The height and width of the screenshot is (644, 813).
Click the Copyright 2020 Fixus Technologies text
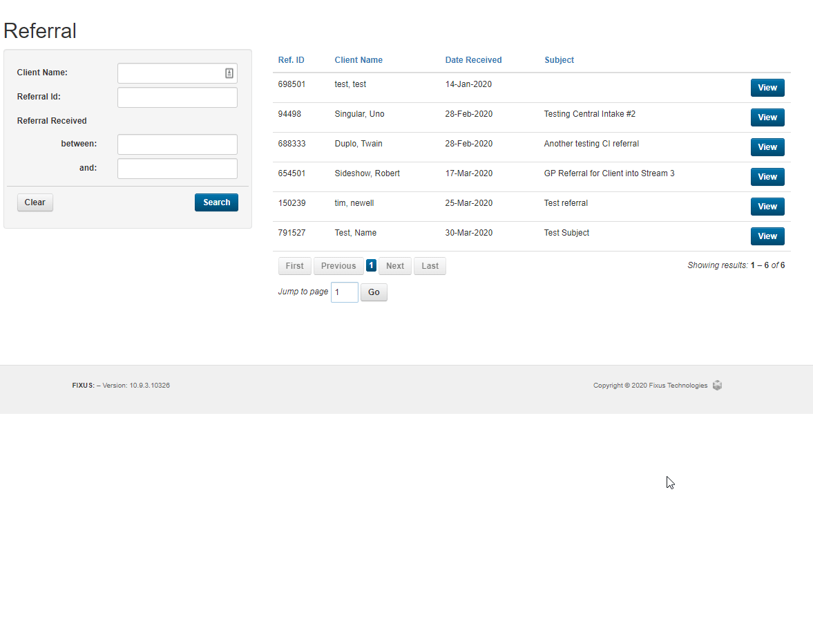click(x=650, y=386)
